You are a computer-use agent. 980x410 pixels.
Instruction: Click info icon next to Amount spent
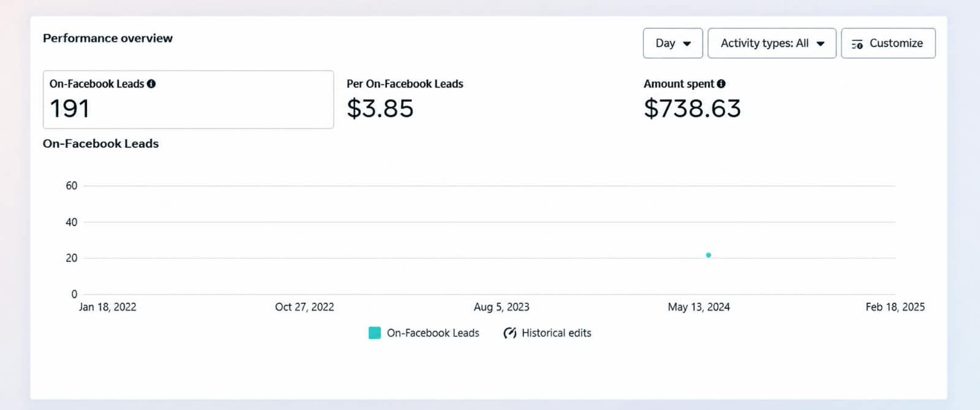click(x=722, y=84)
